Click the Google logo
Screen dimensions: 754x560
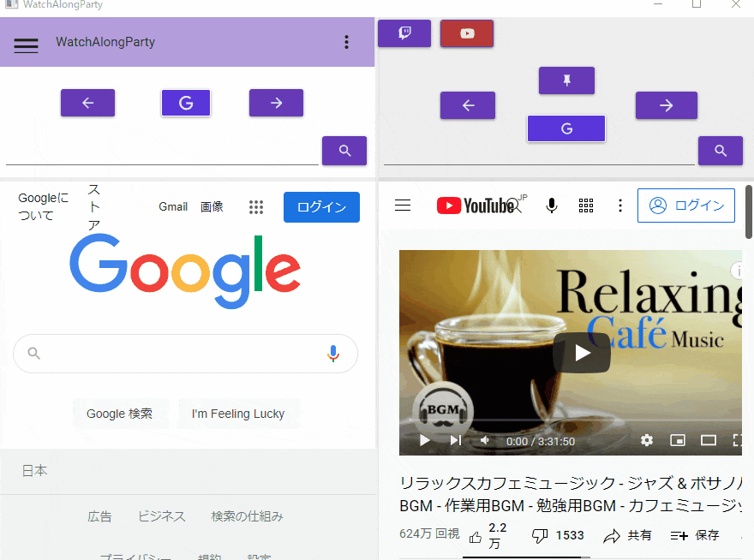point(185,271)
